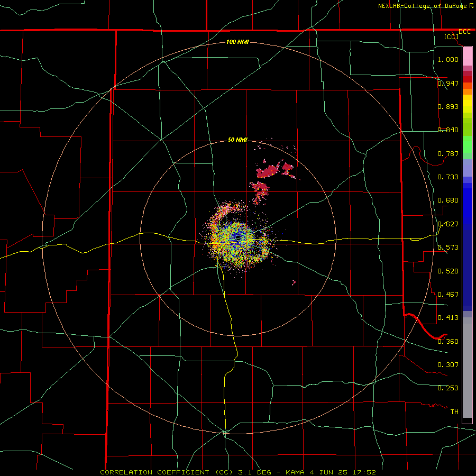476x476 pixels.
Task: Click the 0.307 legend value
Action: pos(448,365)
